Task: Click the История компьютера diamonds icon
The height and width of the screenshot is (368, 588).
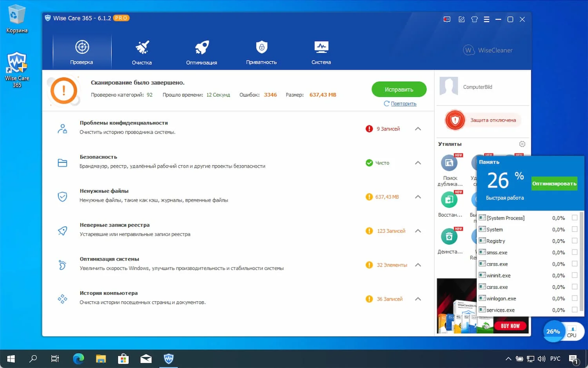Action: [62, 298]
